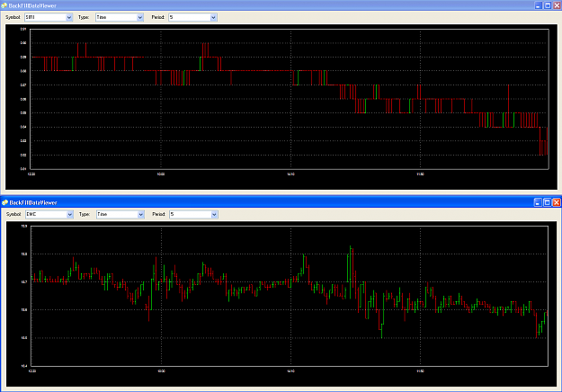Click inside the SIRI candlestick chart
The image size is (562, 392).
tap(290, 99)
